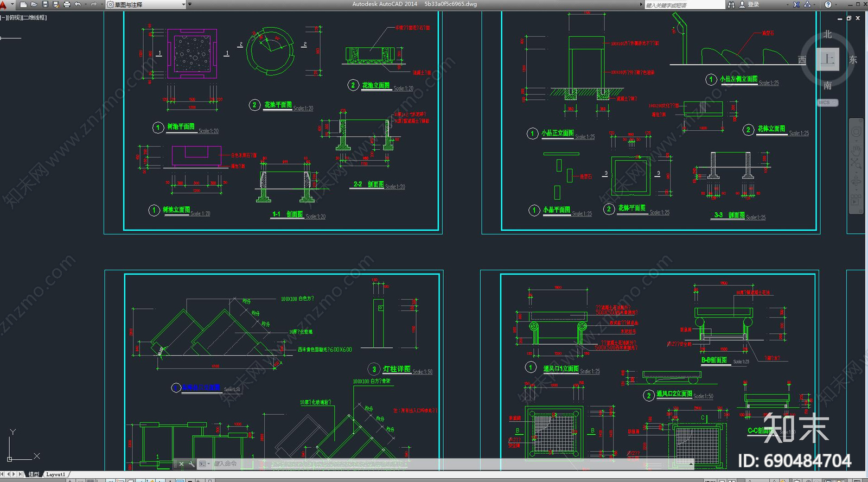Viewport: 868px width, 482px height.
Task: Click the keyword search input field
Action: click(684, 5)
